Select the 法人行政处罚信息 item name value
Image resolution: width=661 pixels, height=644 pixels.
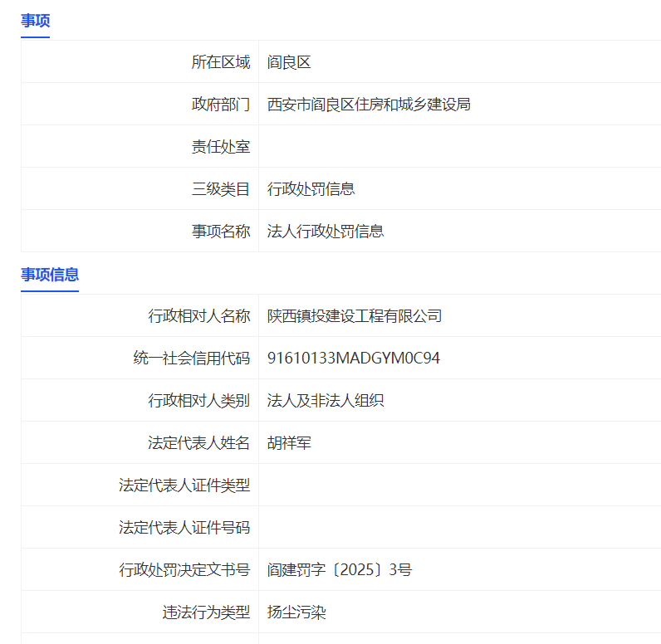coord(326,232)
